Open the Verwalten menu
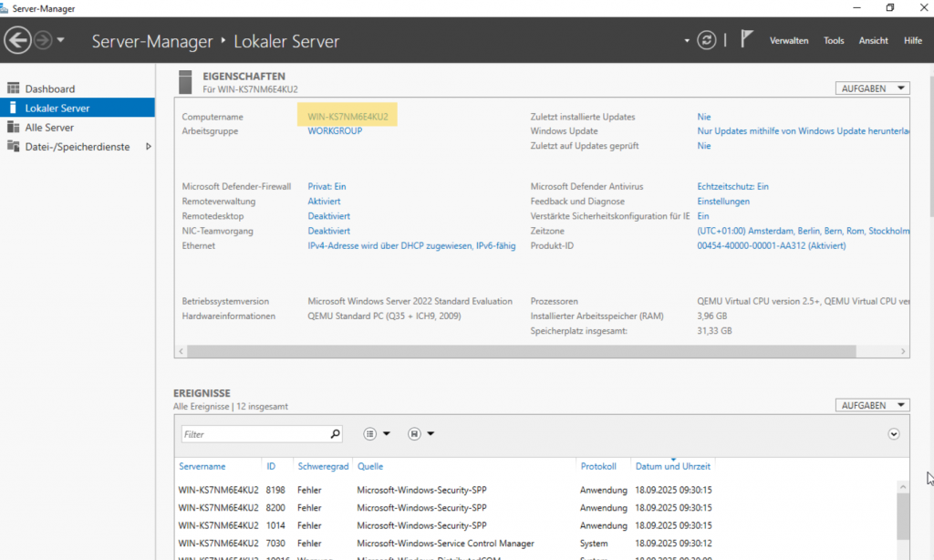The width and height of the screenshot is (934, 560). 789,41
